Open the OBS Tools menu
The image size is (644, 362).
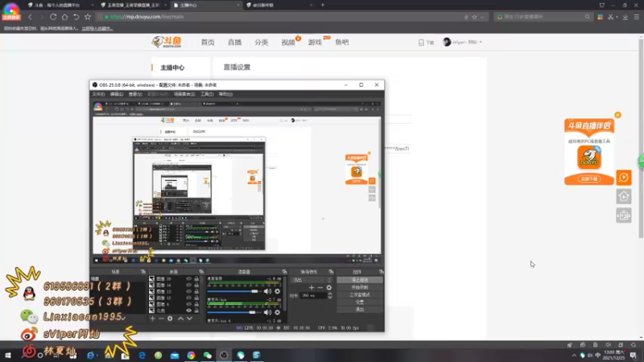pyautogui.click(x=207, y=94)
